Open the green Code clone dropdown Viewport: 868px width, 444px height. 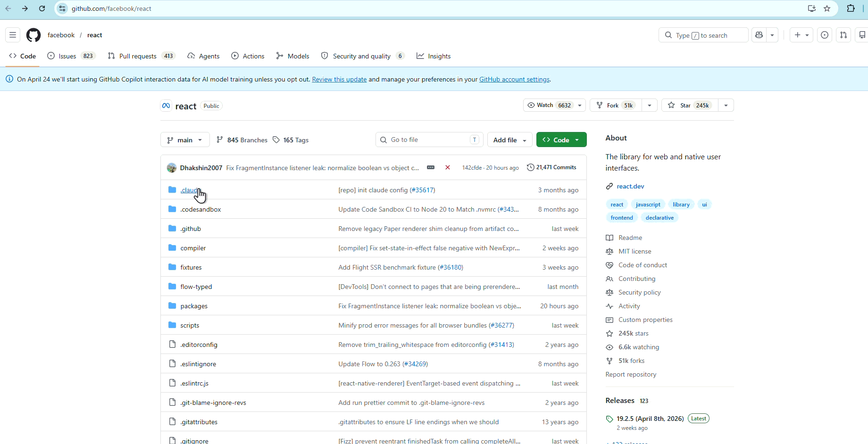point(561,140)
